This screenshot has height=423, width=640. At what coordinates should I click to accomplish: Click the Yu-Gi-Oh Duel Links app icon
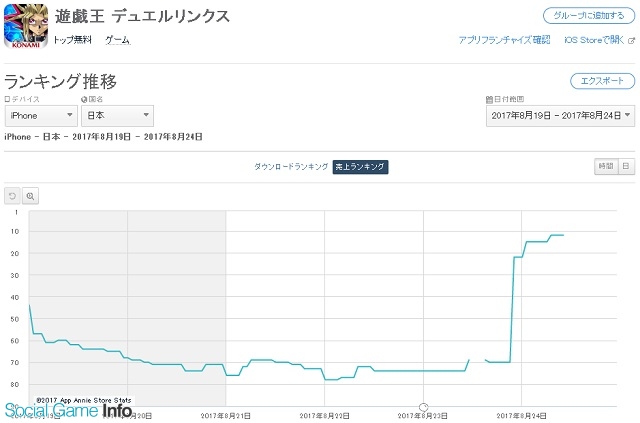24,28
